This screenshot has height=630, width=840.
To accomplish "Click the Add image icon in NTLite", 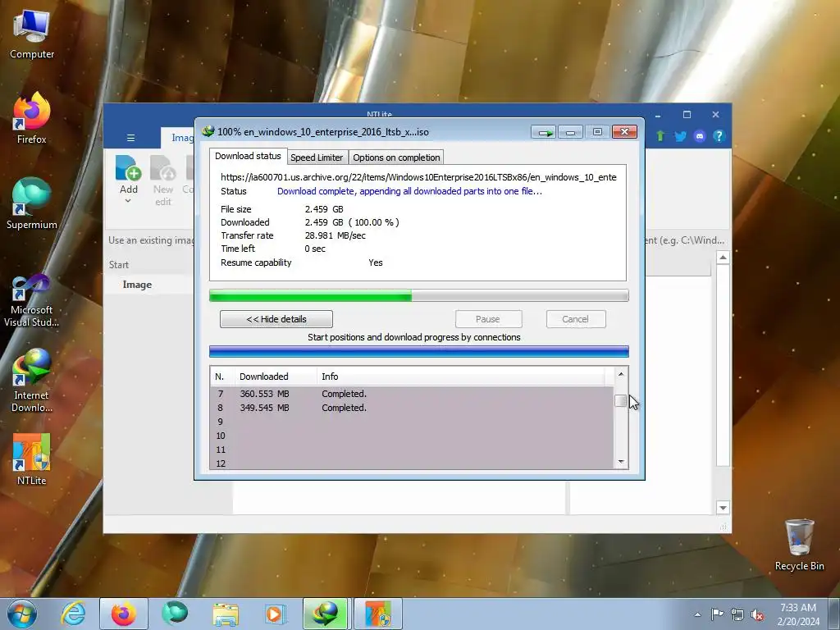I will coord(129,171).
